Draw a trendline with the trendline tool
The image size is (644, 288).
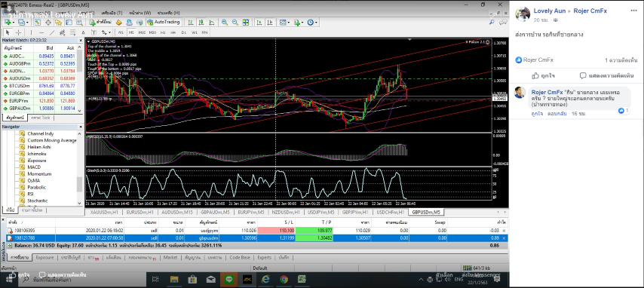click(52, 32)
